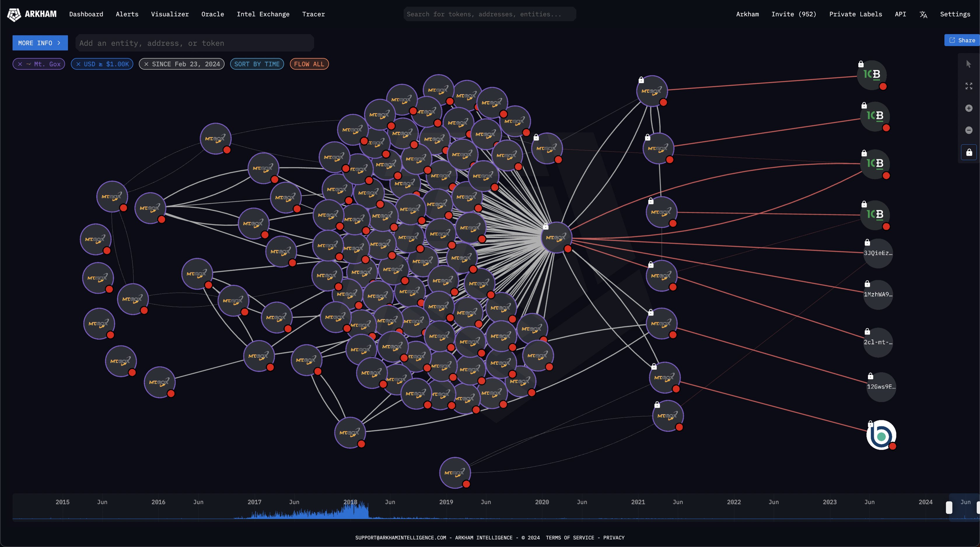
Task: Click the fit-to-screen expand icon
Action: (969, 86)
